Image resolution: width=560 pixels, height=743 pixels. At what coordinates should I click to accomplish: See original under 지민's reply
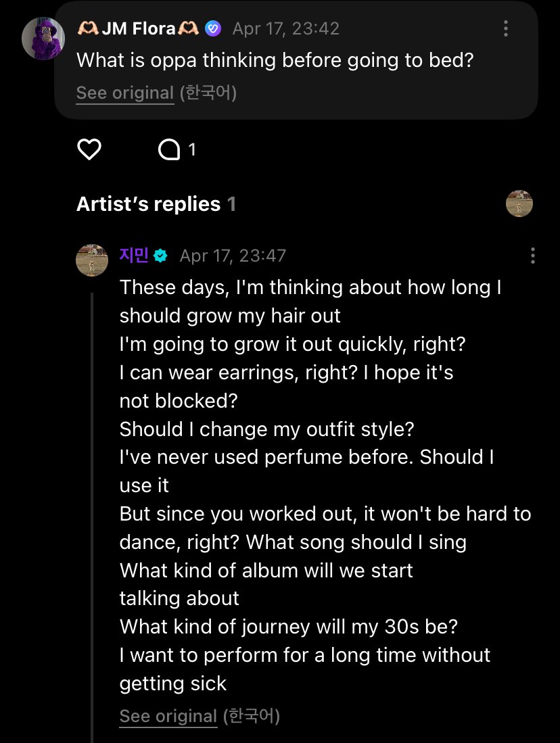point(168,716)
